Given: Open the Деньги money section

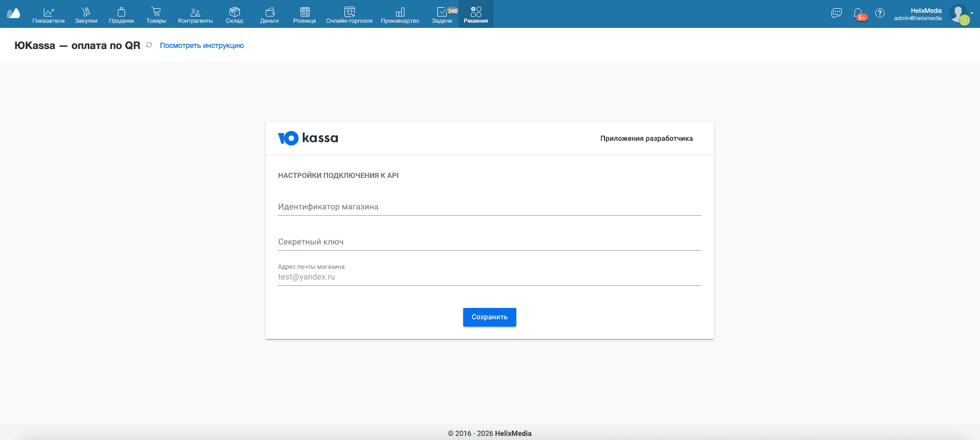Looking at the screenshot, I should click(x=269, y=15).
